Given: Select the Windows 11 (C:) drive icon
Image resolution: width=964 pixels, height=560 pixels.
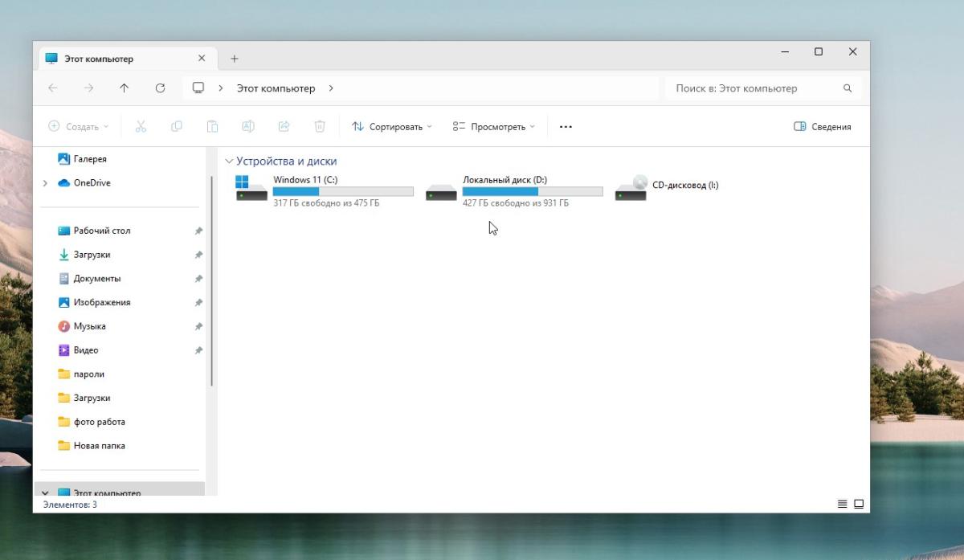Looking at the screenshot, I should click(252, 188).
